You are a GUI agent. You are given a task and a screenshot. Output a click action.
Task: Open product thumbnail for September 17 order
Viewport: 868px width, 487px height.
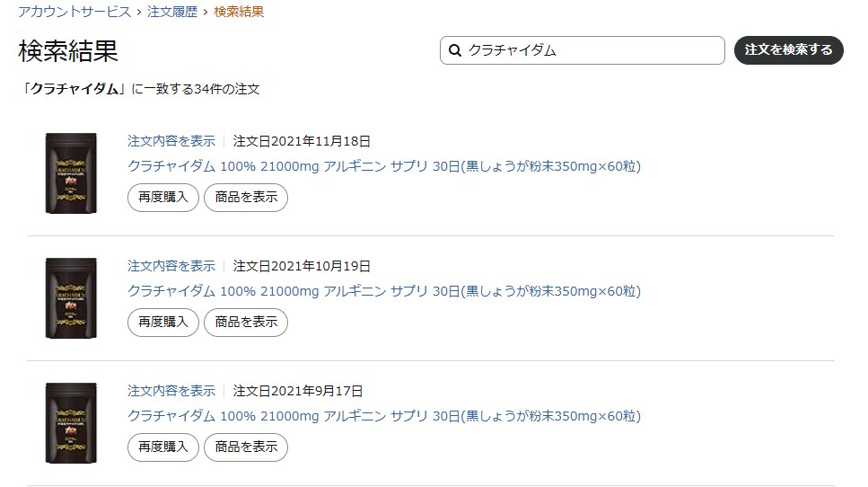tap(70, 423)
